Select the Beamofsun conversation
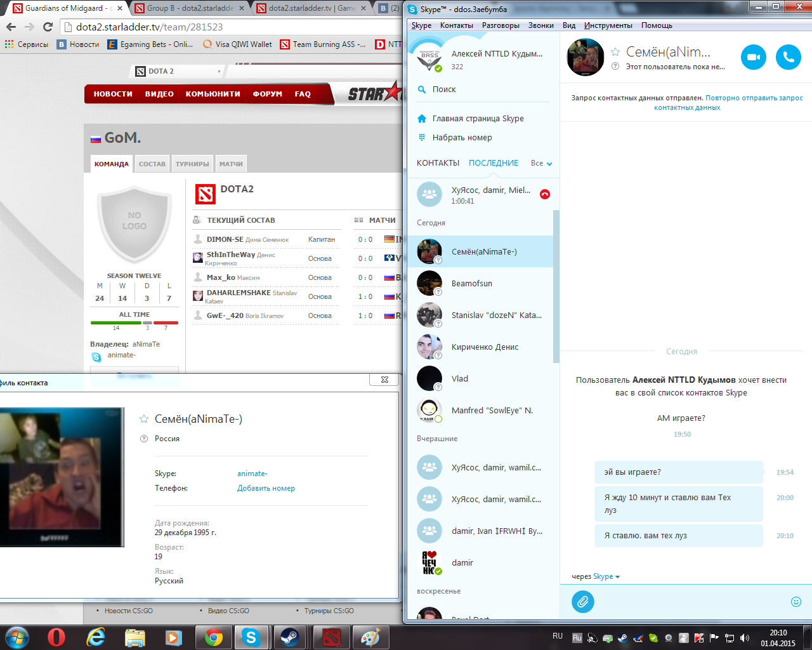 480,283
